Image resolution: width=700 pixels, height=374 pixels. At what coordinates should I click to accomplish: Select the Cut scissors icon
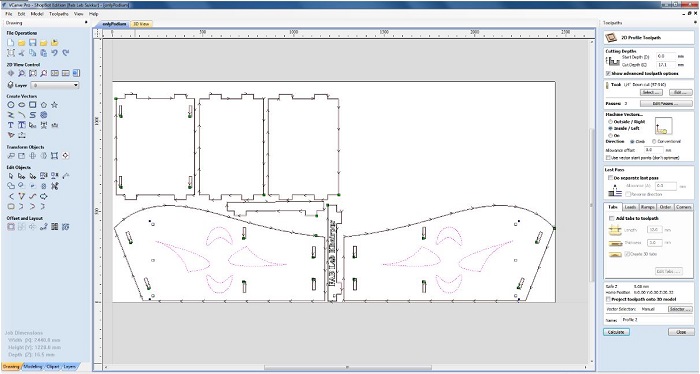(21, 53)
